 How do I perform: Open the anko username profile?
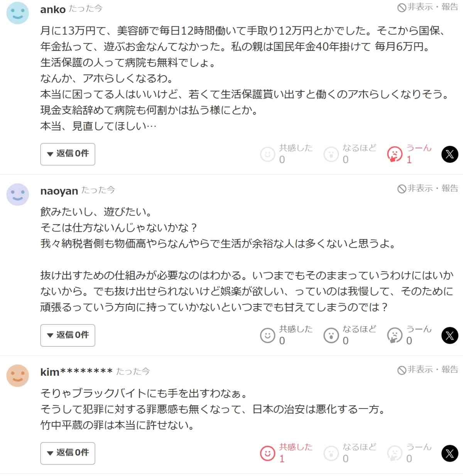pyautogui.click(x=53, y=10)
